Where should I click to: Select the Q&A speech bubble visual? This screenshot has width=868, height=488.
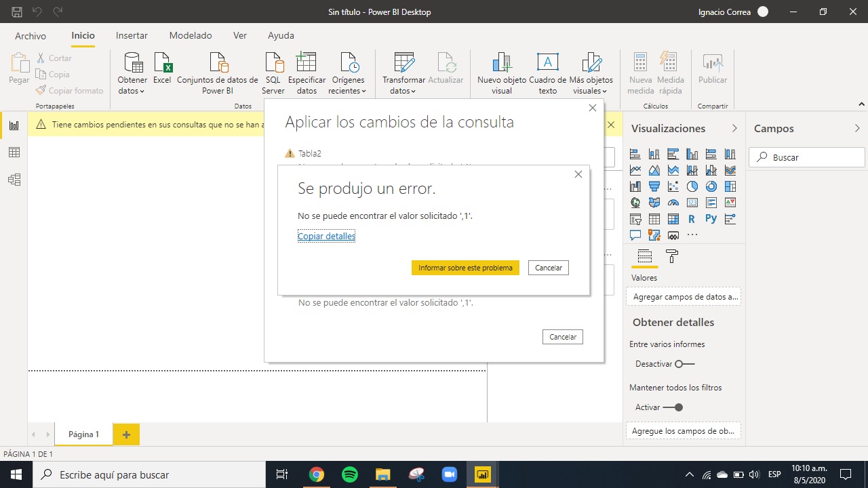[635, 235]
